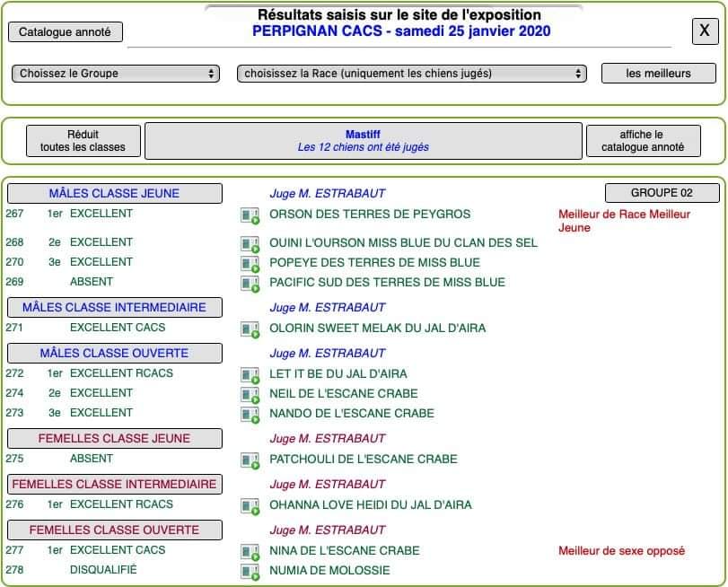Open details icon for OHANNA LOVE HEIDI
Screen dimensions: 728x587
[x=250, y=505]
